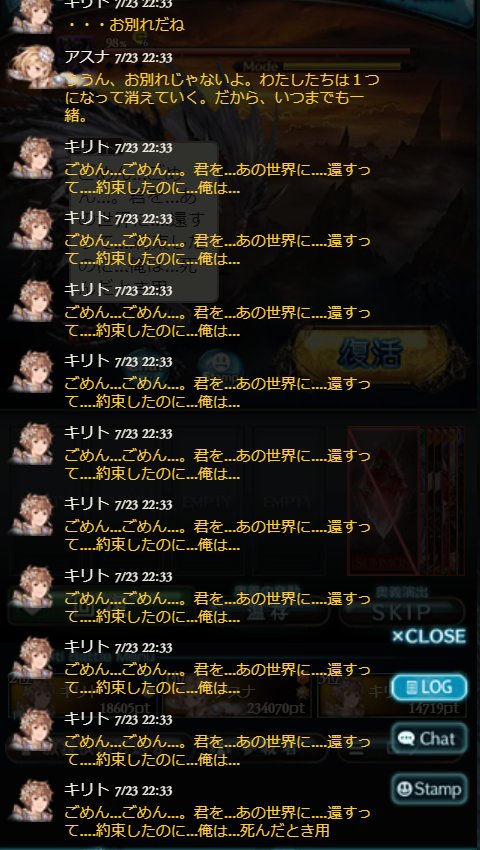Open the Stamp picker
This screenshot has width=480, height=850.
click(x=429, y=789)
